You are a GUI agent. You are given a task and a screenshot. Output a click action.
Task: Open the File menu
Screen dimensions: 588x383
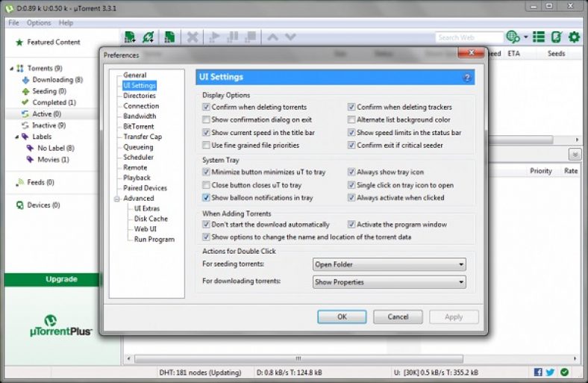tap(13, 23)
